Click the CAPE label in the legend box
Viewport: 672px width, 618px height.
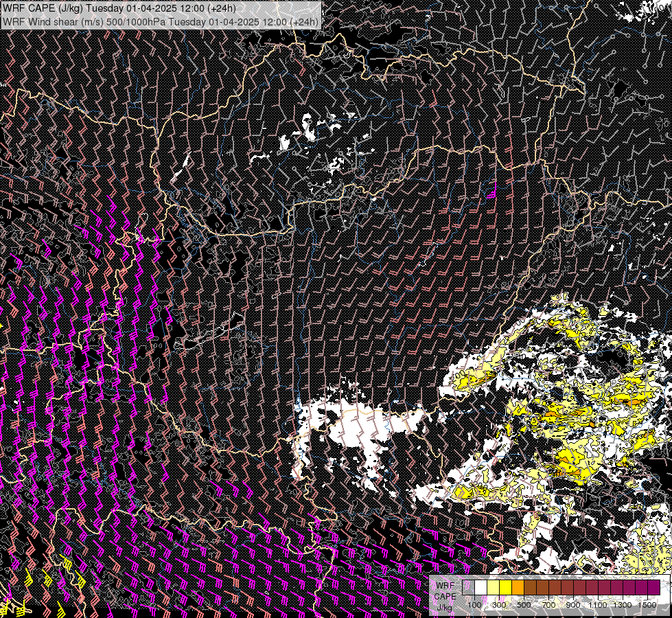click(445, 596)
